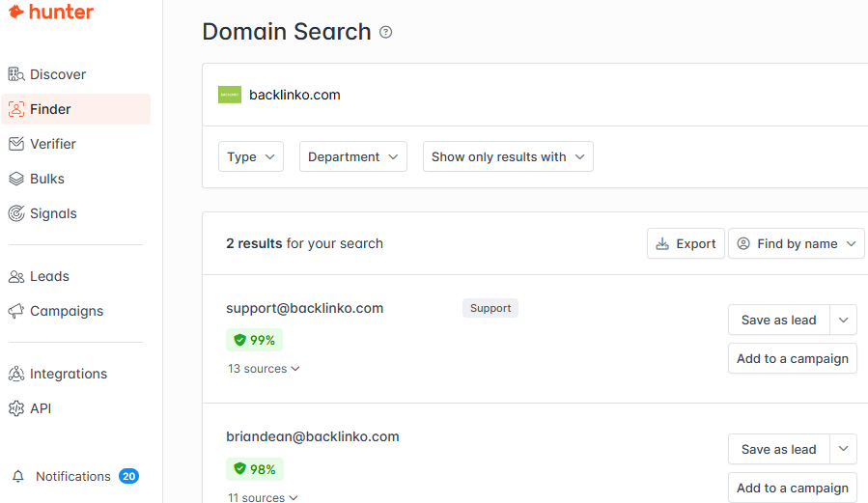Click the Hunter logo
Image resolution: width=868 pixels, height=503 pixels.
pos(51,12)
